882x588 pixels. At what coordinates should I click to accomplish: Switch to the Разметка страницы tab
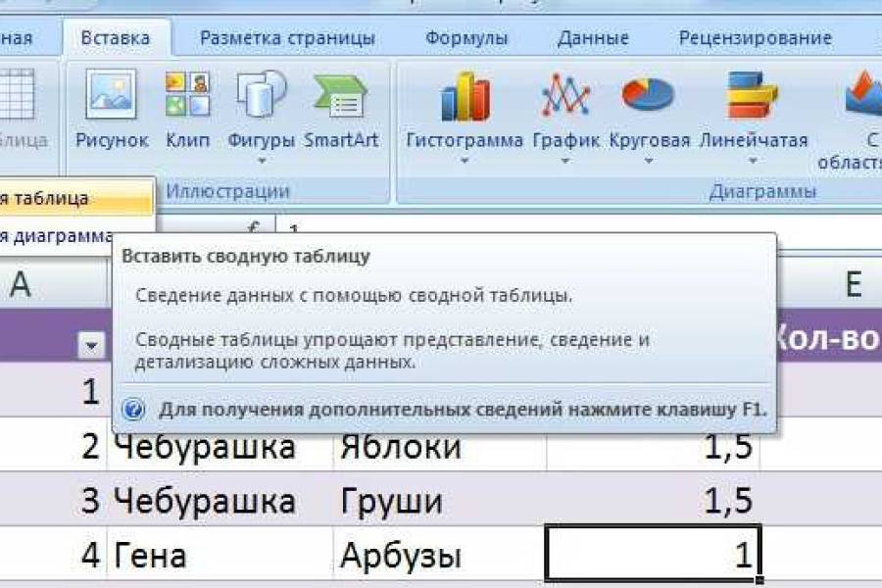287,38
